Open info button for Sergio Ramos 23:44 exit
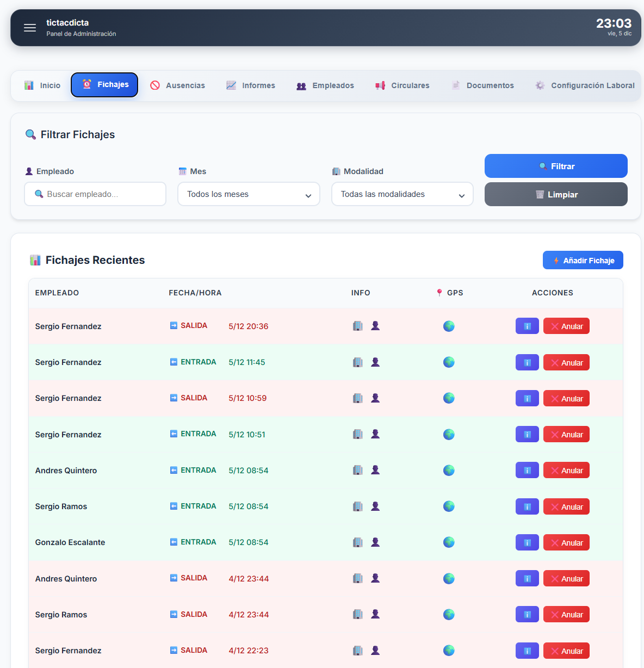The height and width of the screenshot is (668, 644). pyautogui.click(x=527, y=615)
